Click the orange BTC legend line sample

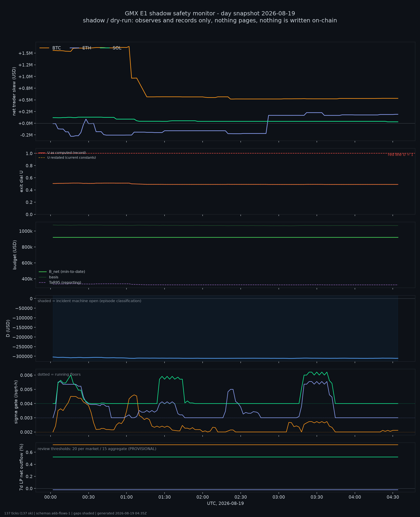pyautogui.click(x=44, y=48)
